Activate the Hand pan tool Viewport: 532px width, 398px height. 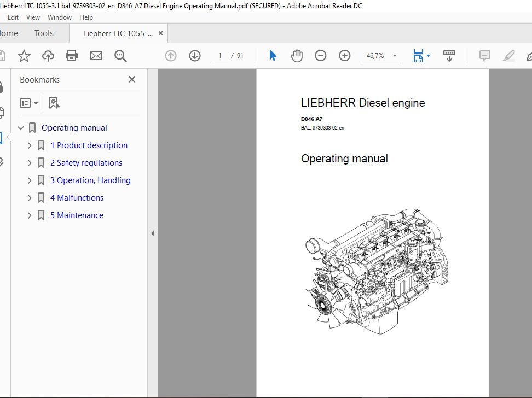point(296,55)
